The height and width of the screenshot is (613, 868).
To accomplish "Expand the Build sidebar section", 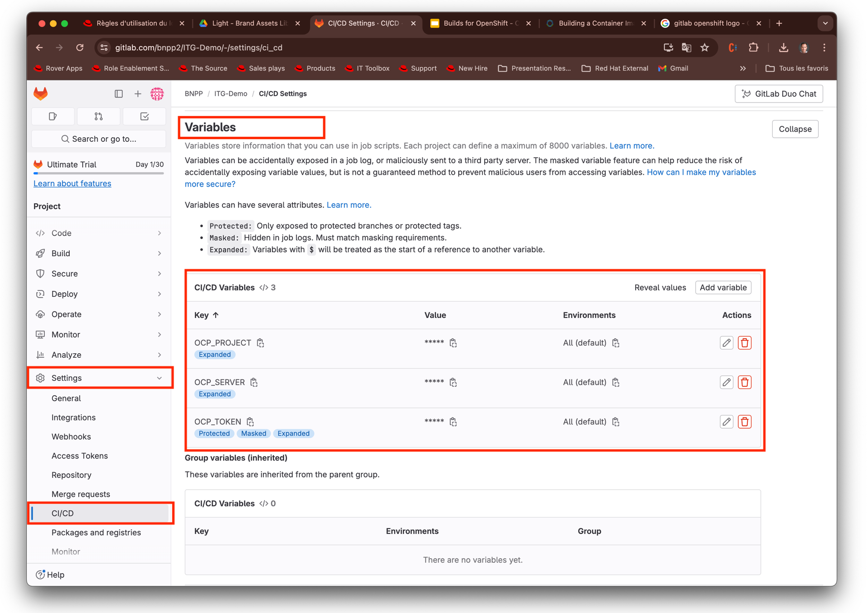I will (x=99, y=253).
